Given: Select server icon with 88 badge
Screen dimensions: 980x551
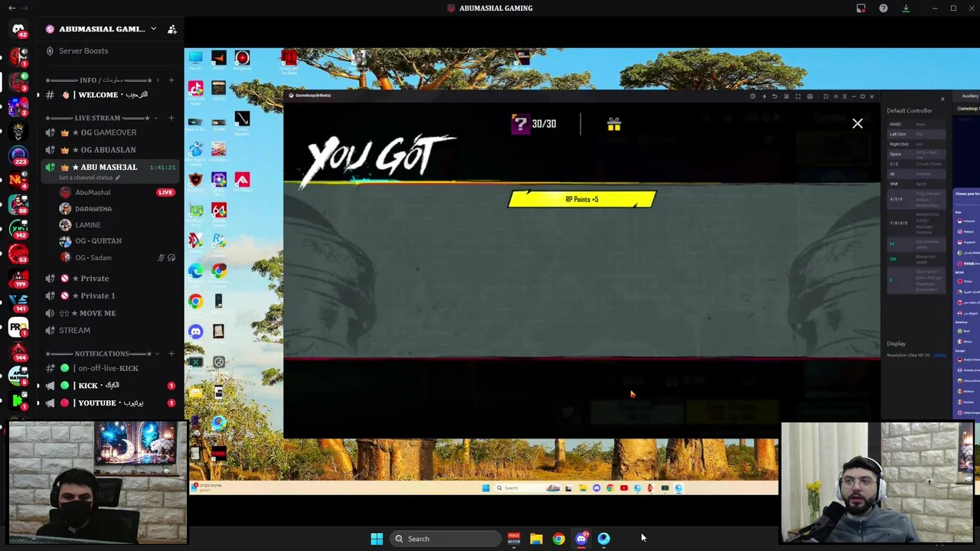Looking at the screenshot, I should click(x=18, y=204).
